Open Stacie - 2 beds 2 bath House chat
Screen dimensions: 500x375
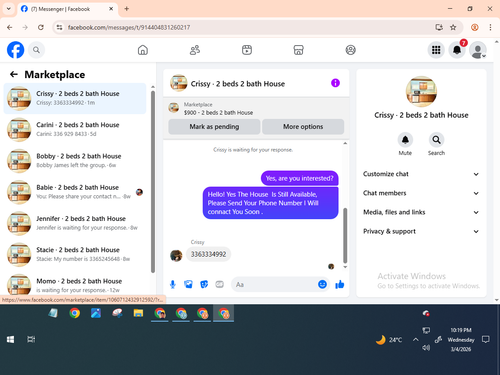[x=75, y=254]
